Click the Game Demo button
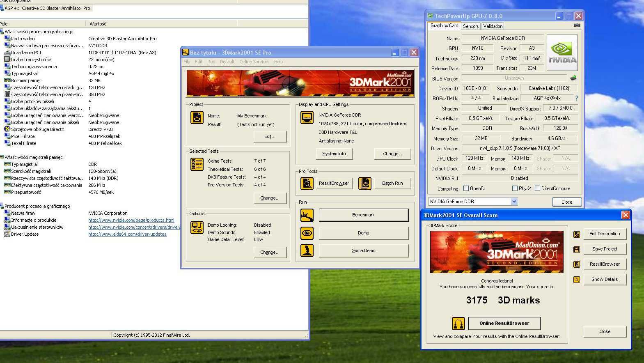644x363 pixels. [x=363, y=250]
